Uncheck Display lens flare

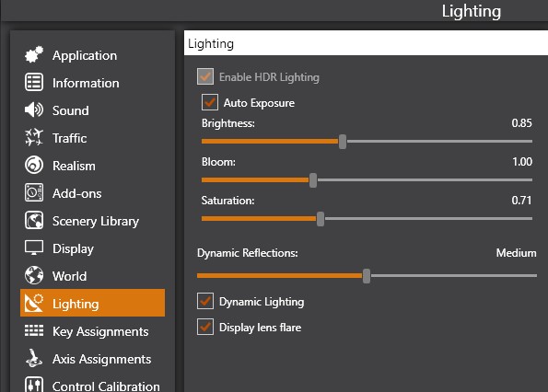(x=205, y=327)
